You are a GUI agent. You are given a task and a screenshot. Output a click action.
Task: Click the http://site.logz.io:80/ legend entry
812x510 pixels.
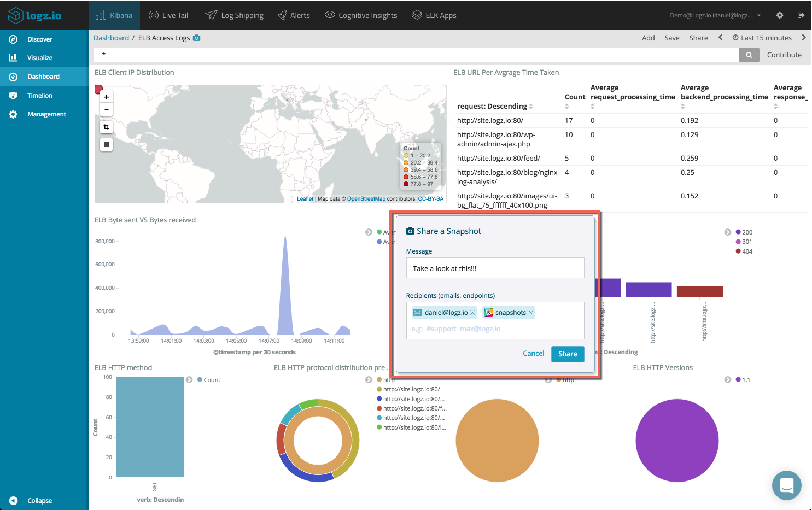point(408,390)
